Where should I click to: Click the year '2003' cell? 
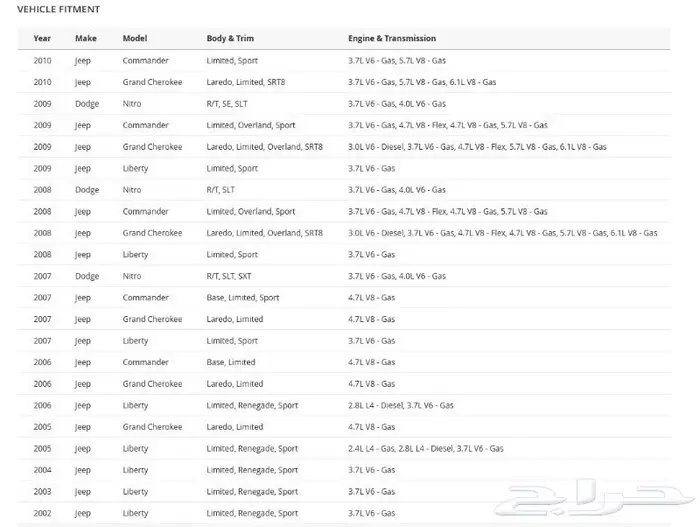[x=42, y=492]
